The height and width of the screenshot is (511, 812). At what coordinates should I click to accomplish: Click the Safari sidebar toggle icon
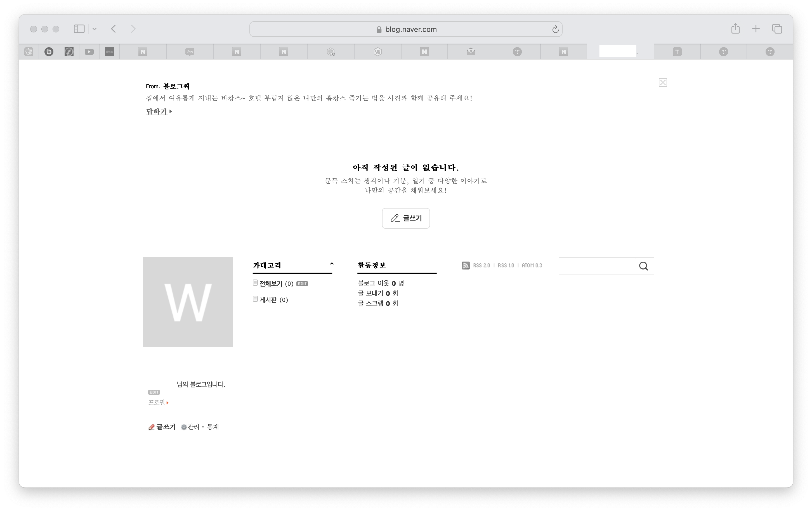(79, 29)
